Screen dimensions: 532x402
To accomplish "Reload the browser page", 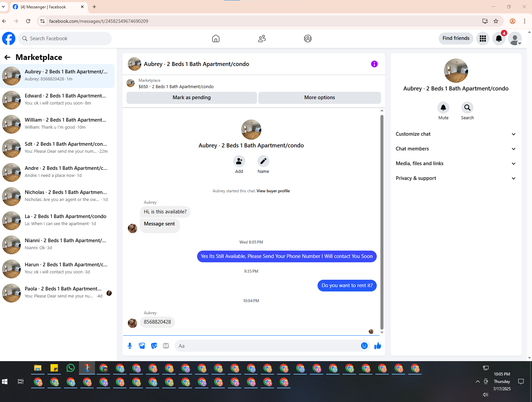I will (x=28, y=21).
